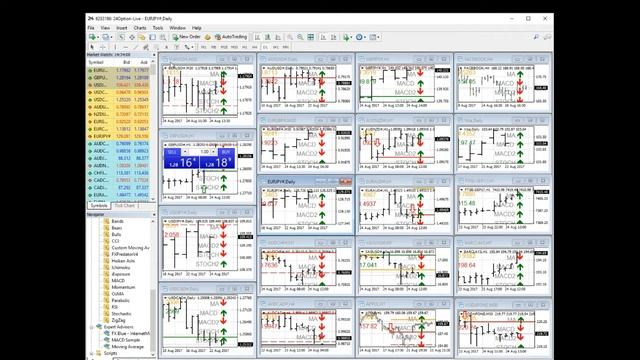Switch to bar chart display
Screen dimensions: 640x360
[258, 37]
